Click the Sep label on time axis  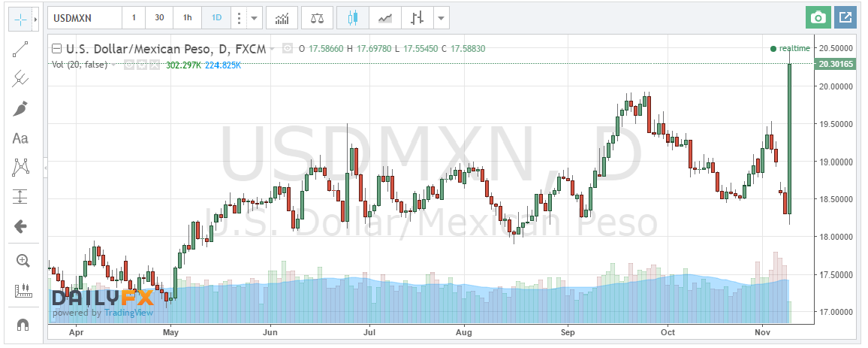tap(567, 332)
